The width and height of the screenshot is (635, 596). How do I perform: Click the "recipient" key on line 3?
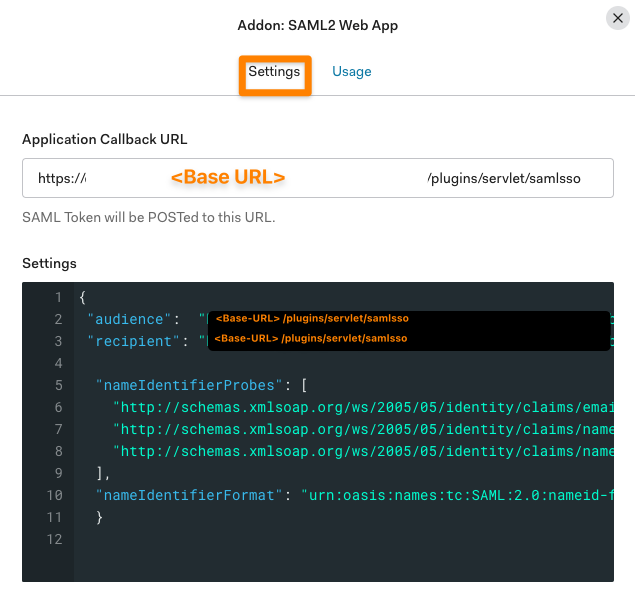pos(133,341)
